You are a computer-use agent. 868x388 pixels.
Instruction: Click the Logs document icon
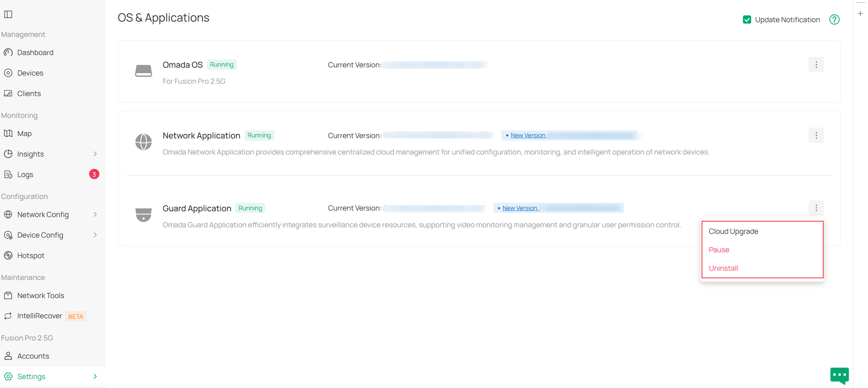pyautogui.click(x=8, y=174)
